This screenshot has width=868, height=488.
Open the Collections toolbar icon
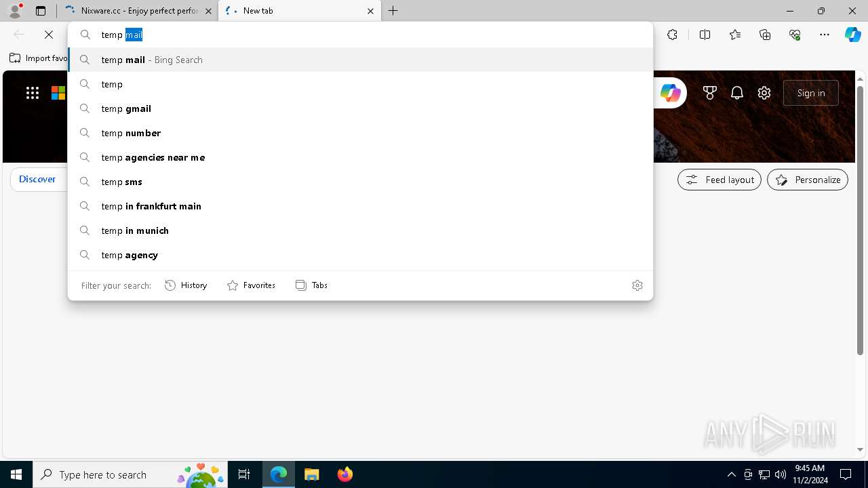[x=765, y=35]
